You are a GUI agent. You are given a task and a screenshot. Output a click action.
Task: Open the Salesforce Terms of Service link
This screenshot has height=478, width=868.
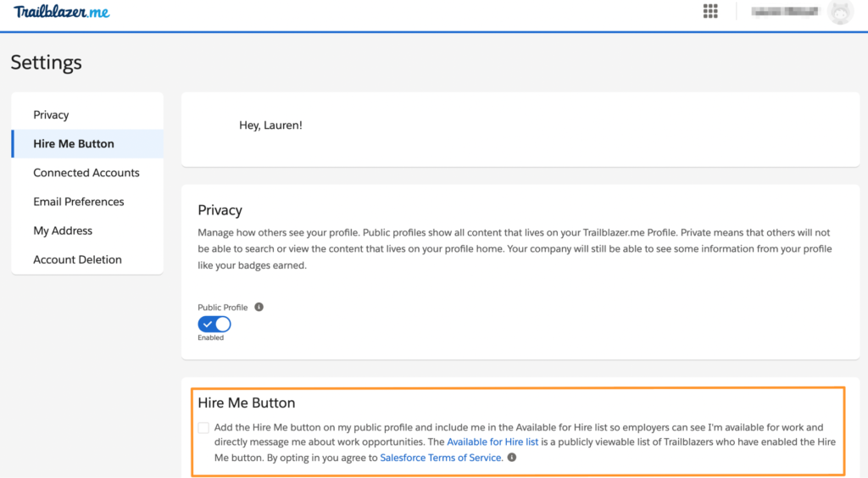click(441, 458)
